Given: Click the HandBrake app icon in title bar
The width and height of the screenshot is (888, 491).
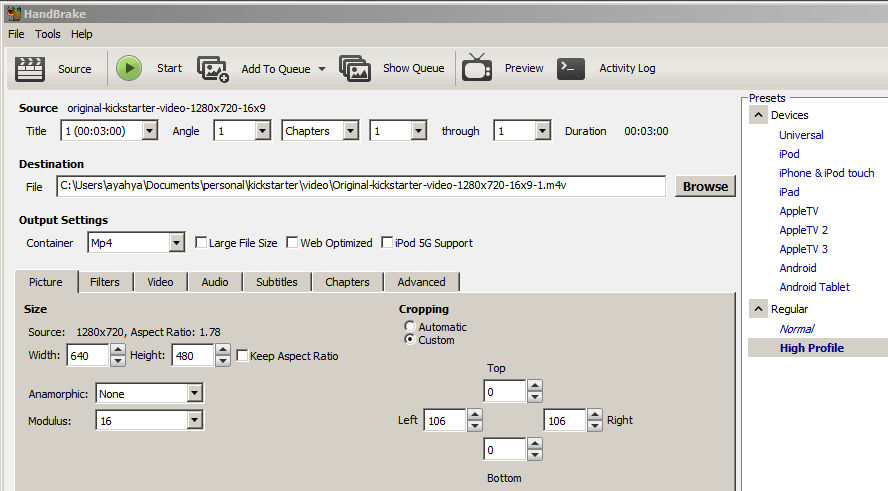Looking at the screenshot, I should point(14,13).
